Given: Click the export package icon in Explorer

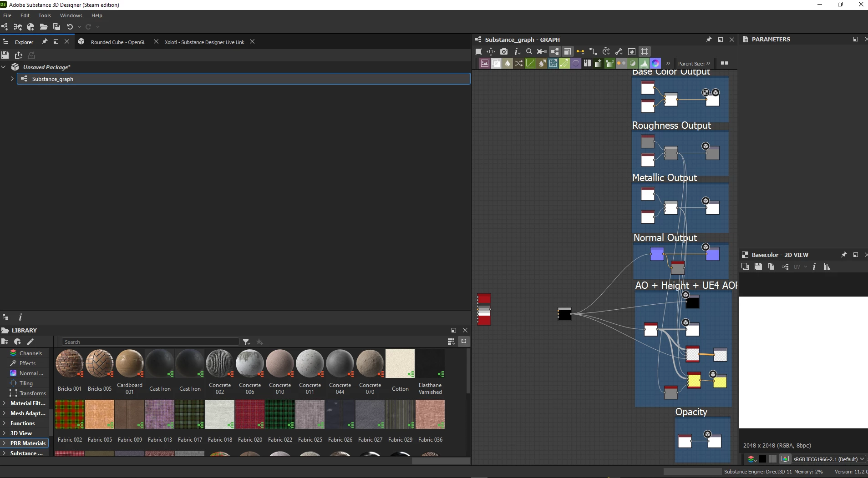Looking at the screenshot, I should (x=19, y=55).
